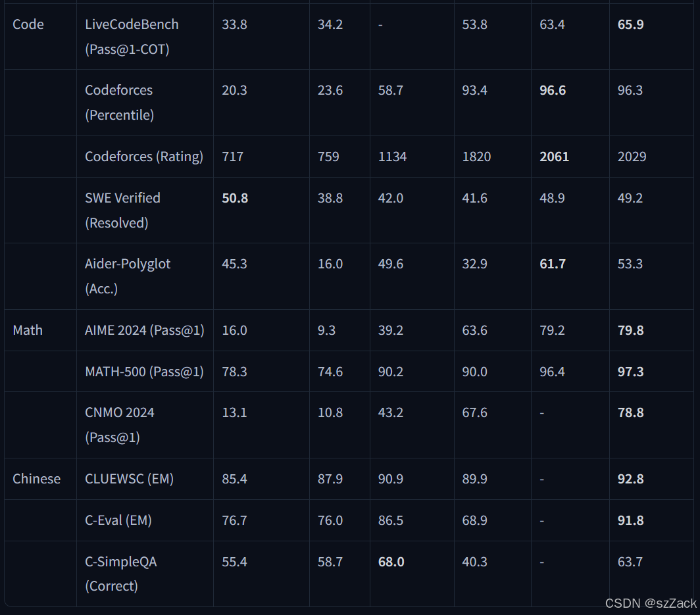Click the CNMO 2024 (Pass@1) label

point(120,424)
